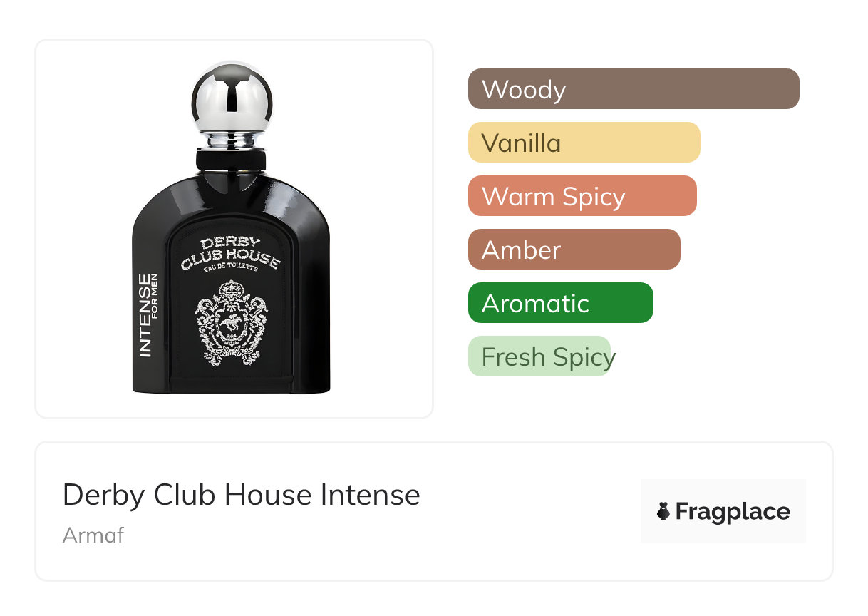868x616 pixels.
Task: Select the light green Fresh Spicy bar
Action: click(539, 356)
